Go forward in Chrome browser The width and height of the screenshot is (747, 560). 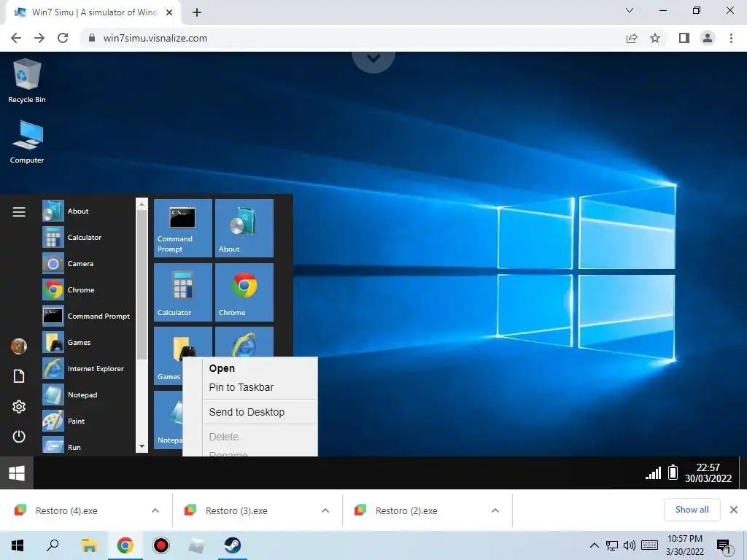[39, 38]
